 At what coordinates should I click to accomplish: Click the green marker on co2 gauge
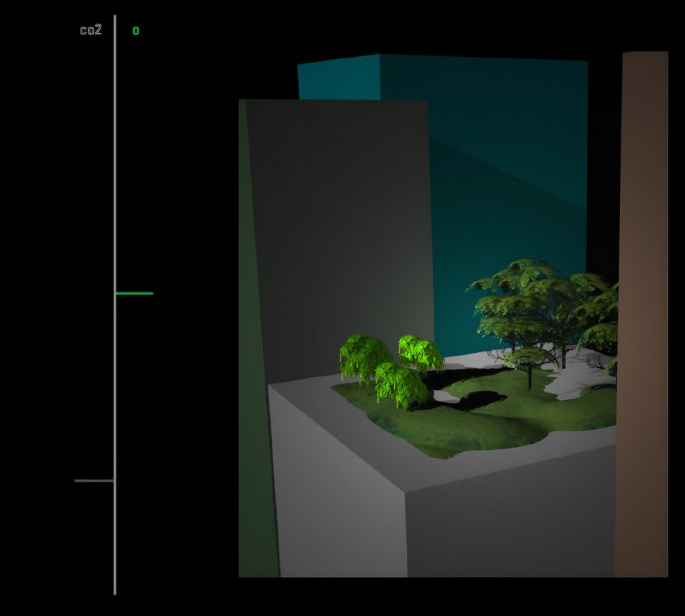tap(134, 293)
